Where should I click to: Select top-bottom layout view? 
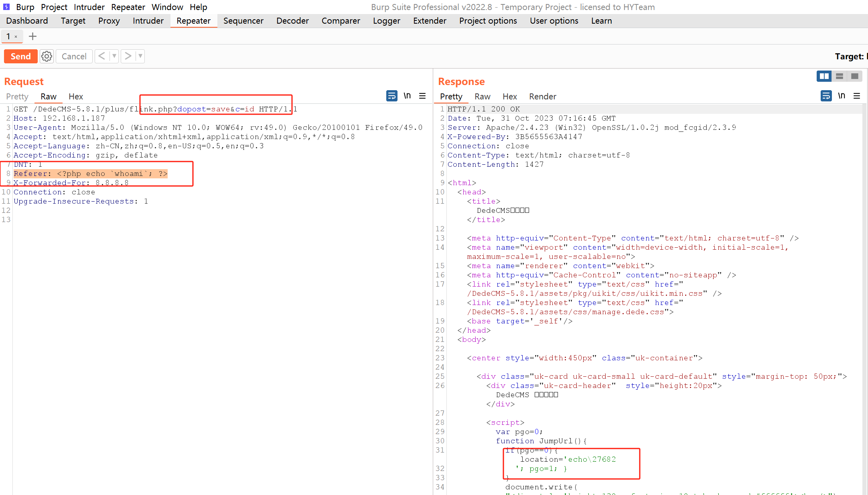839,76
